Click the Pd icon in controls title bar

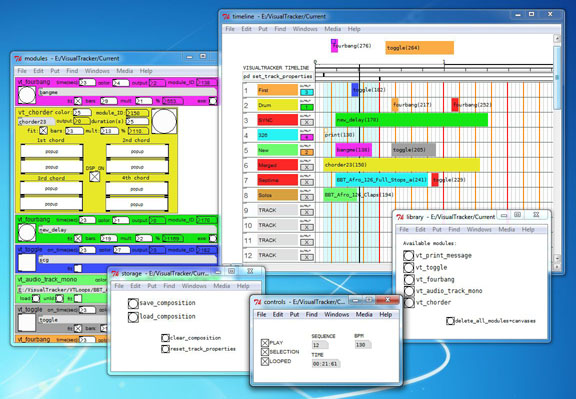tap(258, 302)
